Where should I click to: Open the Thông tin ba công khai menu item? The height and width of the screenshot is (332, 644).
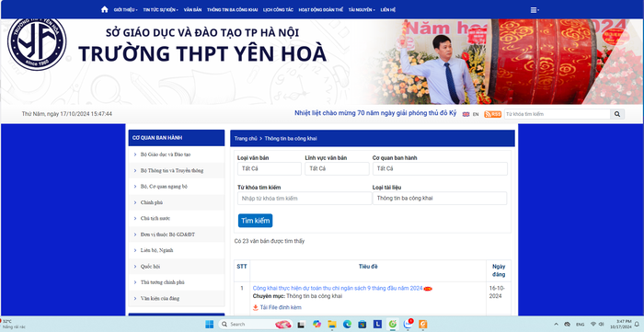[233, 10]
